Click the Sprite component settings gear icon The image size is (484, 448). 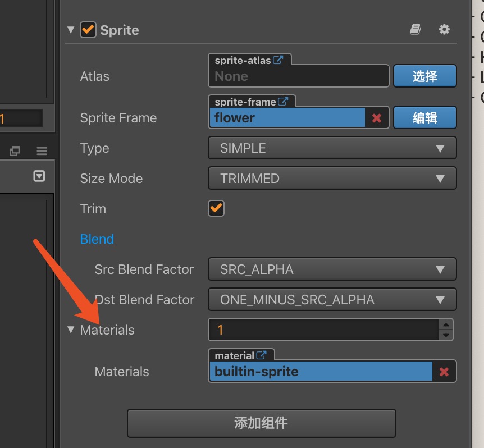coord(444,29)
